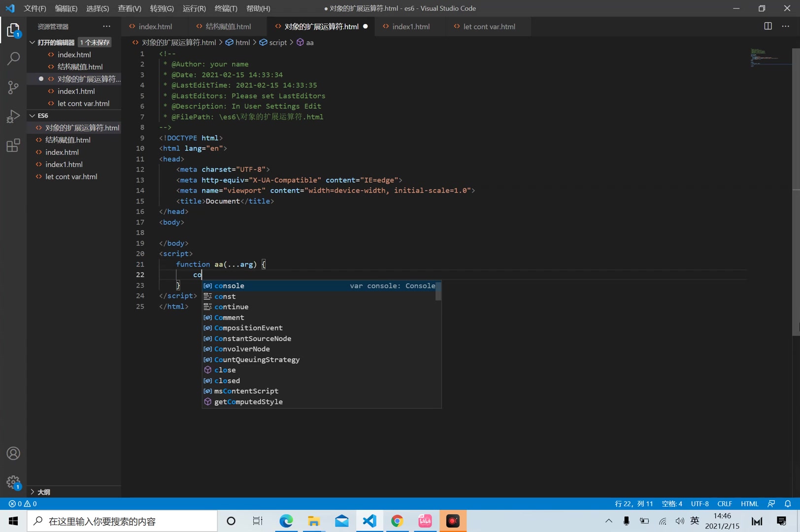Open File Explorer from taskbar
This screenshot has width=800, height=532.
[314, 521]
